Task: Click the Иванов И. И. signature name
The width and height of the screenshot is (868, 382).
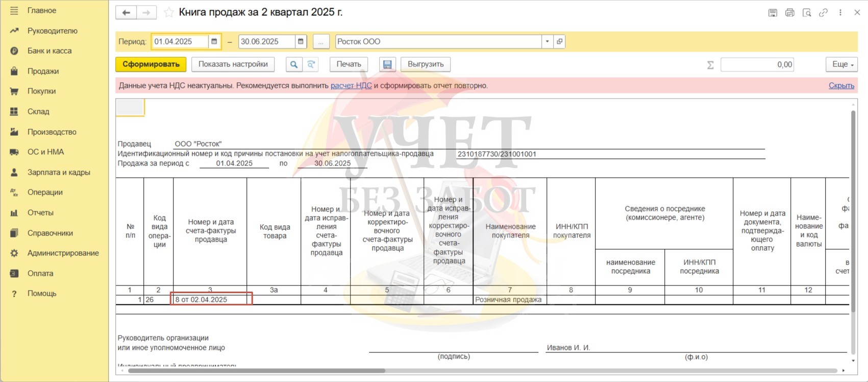Action: point(568,348)
